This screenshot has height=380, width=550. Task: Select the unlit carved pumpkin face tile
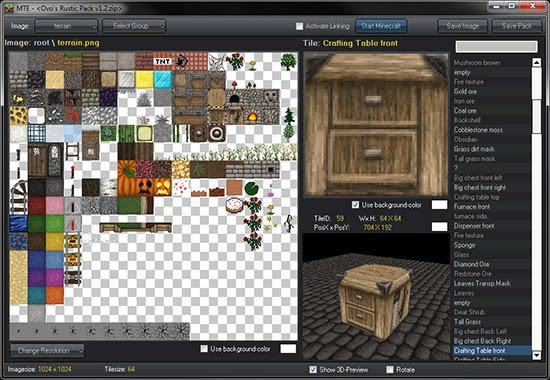click(x=145, y=187)
